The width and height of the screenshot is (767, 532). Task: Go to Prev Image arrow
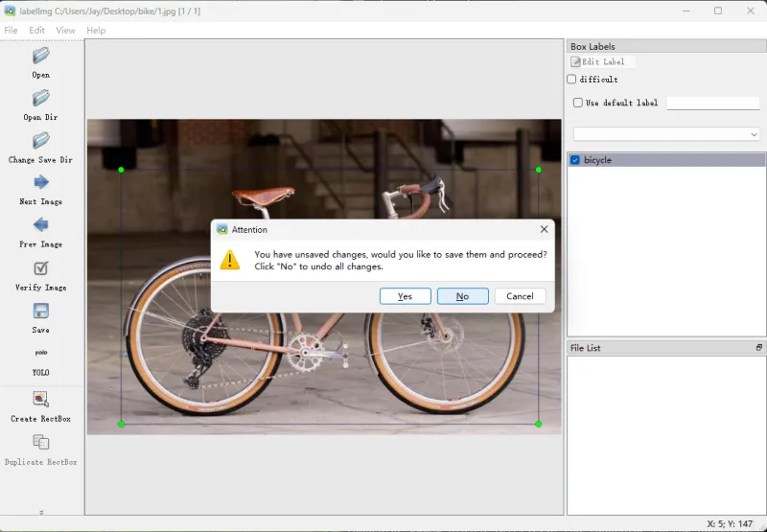40,225
